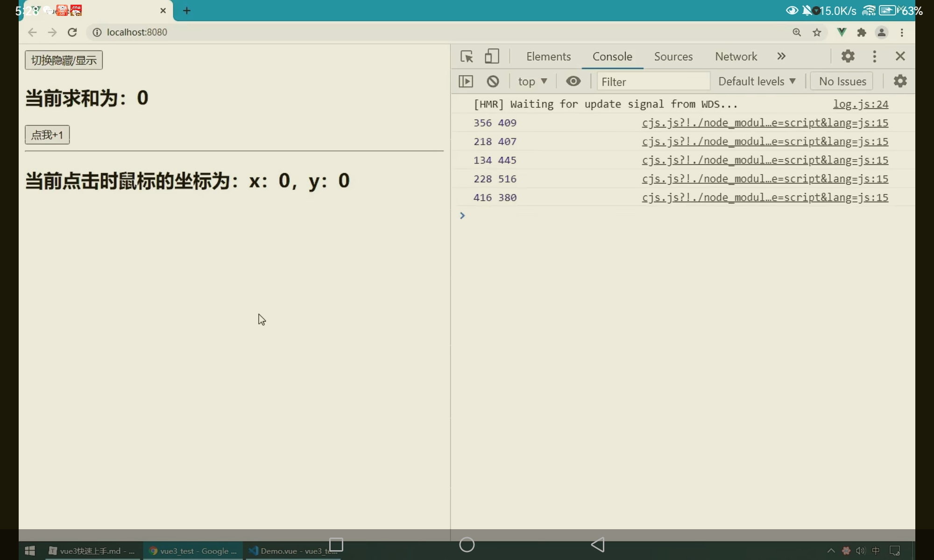Show console sidebar panel icon

(466, 82)
